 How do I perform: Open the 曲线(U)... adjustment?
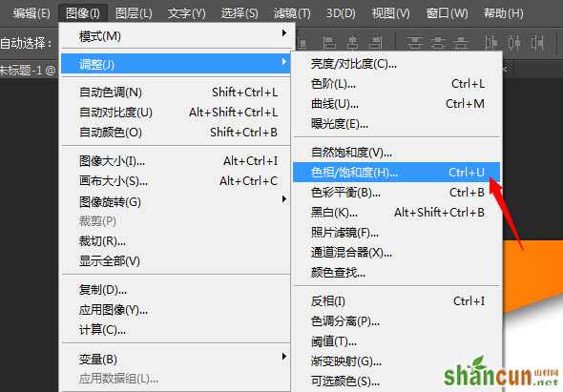[397, 104]
